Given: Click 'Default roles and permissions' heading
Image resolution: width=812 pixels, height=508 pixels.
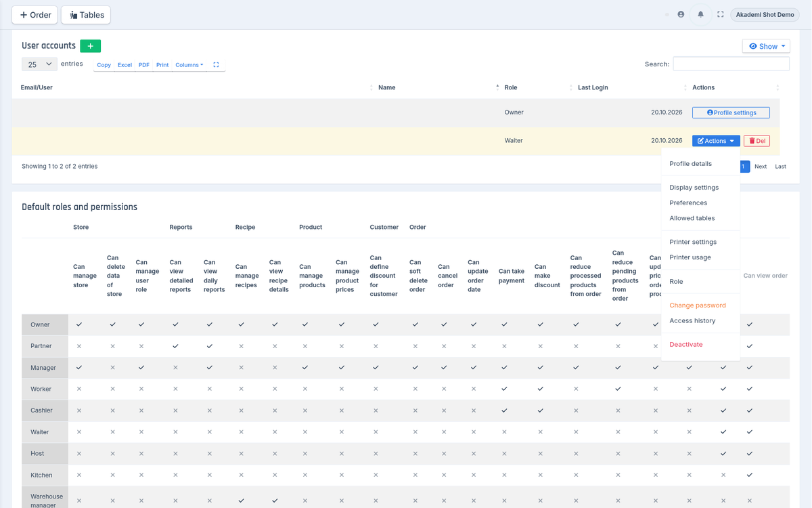Looking at the screenshot, I should pyautogui.click(x=79, y=207).
